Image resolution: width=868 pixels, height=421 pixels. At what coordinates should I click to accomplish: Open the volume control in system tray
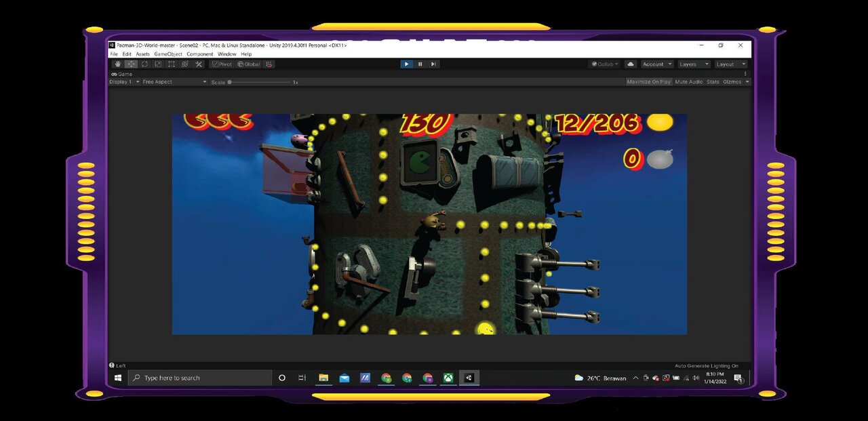696,378
